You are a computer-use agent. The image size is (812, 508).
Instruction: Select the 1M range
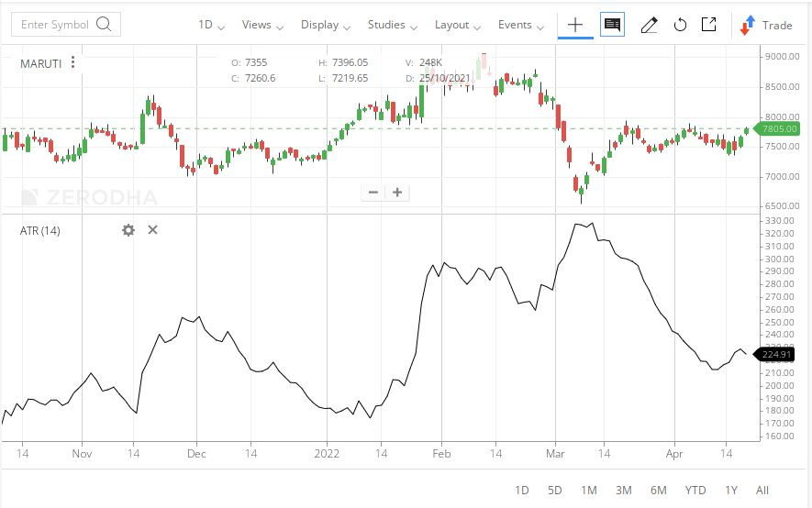[x=589, y=490]
